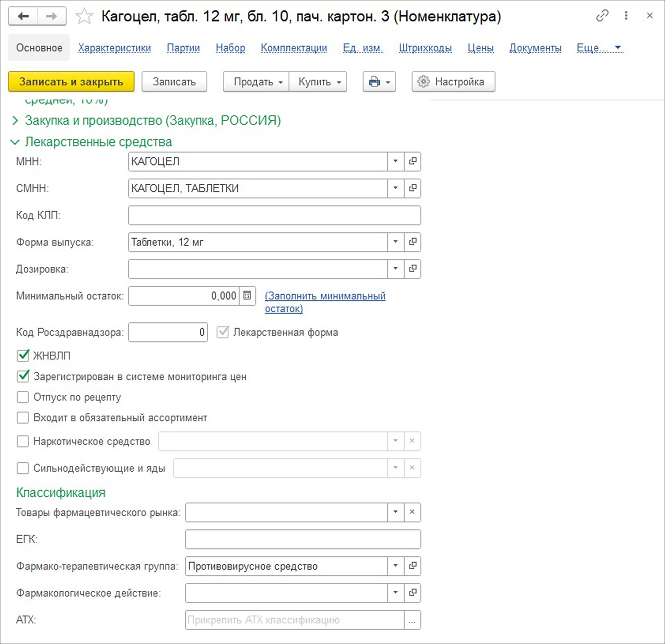The width and height of the screenshot is (665, 644).
Task: Open the МНН value with open-form icon
Action: tap(413, 161)
